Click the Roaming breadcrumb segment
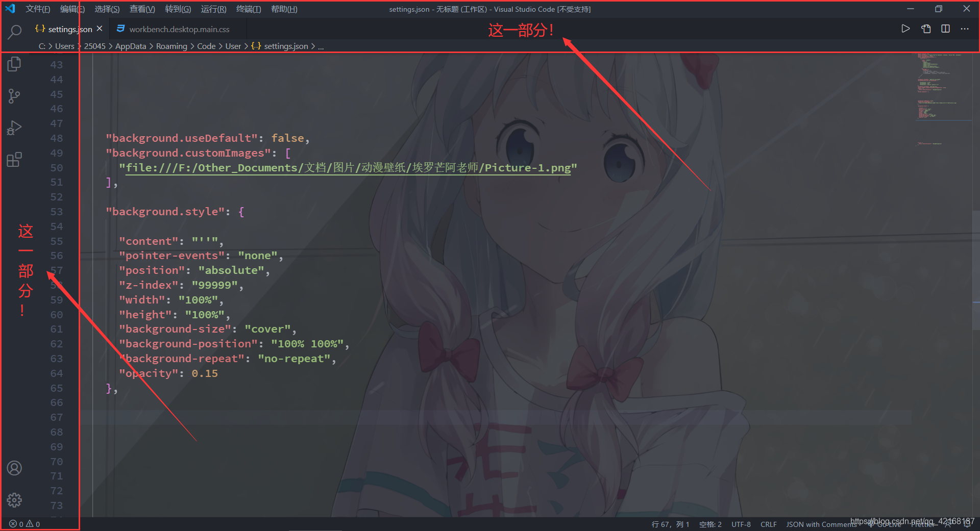The image size is (980, 531). tap(171, 46)
